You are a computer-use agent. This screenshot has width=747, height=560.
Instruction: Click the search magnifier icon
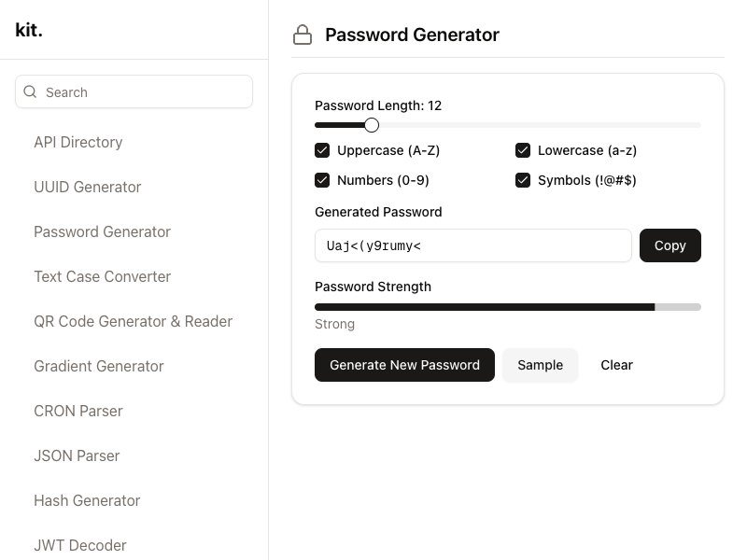click(30, 92)
